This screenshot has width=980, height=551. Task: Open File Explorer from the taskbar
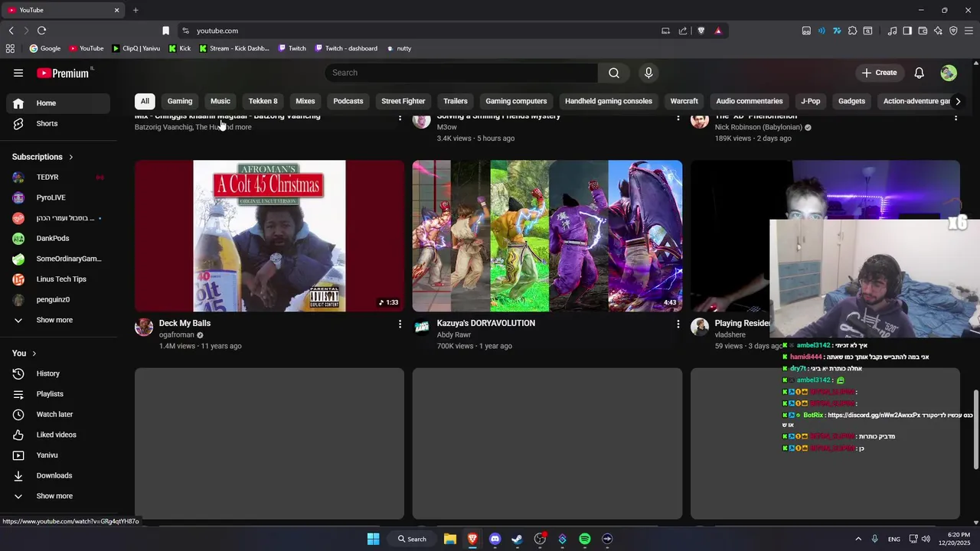[x=450, y=539]
